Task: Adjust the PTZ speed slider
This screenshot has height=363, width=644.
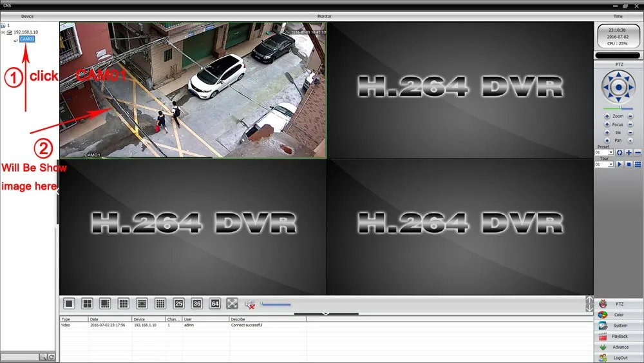Action: (x=618, y=108)
